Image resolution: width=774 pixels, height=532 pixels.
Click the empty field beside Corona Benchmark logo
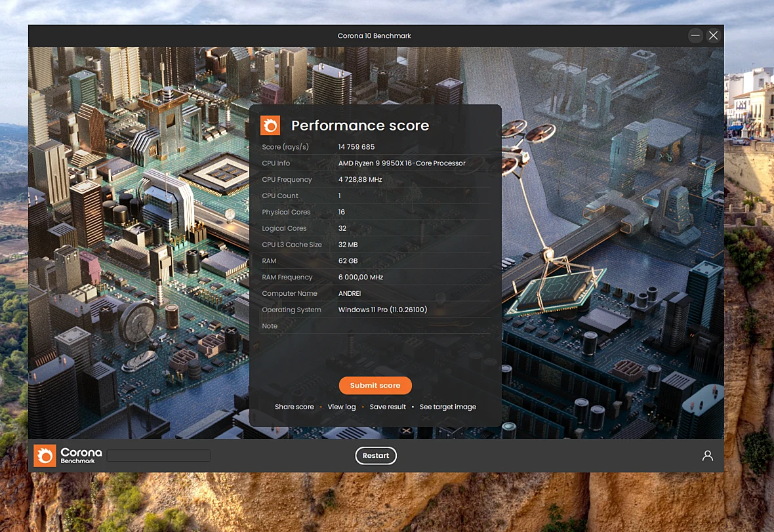pos(159,455)
